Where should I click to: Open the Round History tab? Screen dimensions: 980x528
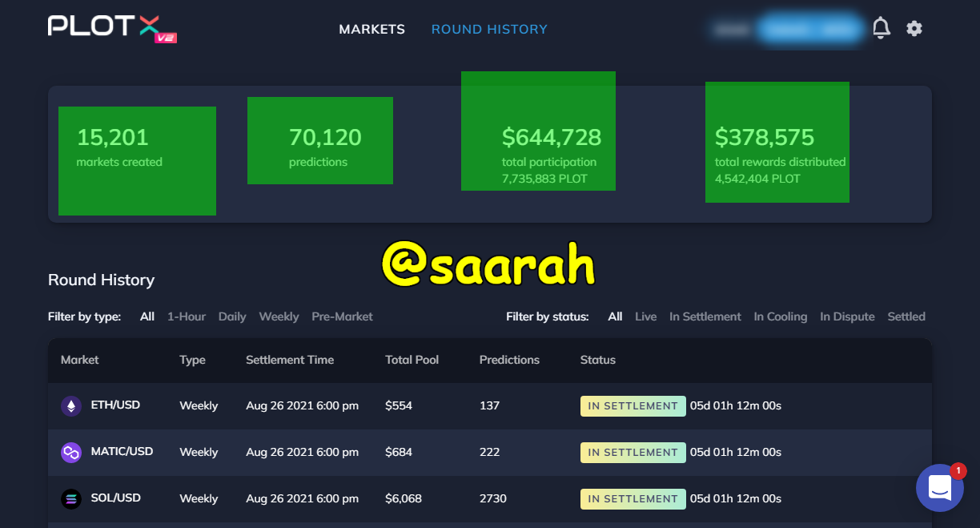click(489, 30)
